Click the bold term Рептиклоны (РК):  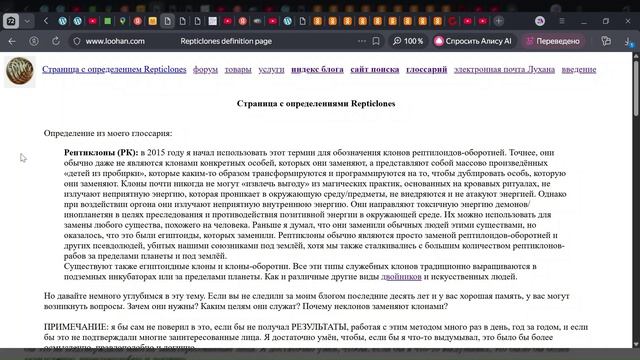click(x=101, y=153)
